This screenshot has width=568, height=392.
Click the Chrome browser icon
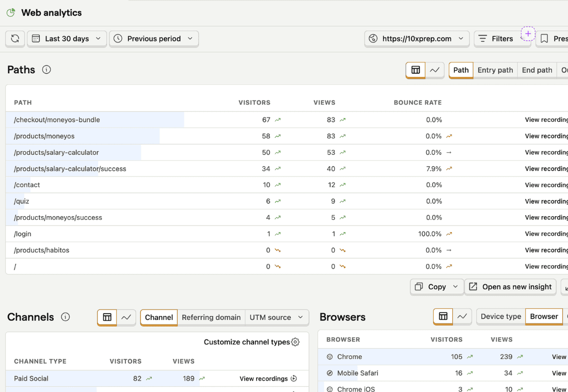click(x=329, y=357)
